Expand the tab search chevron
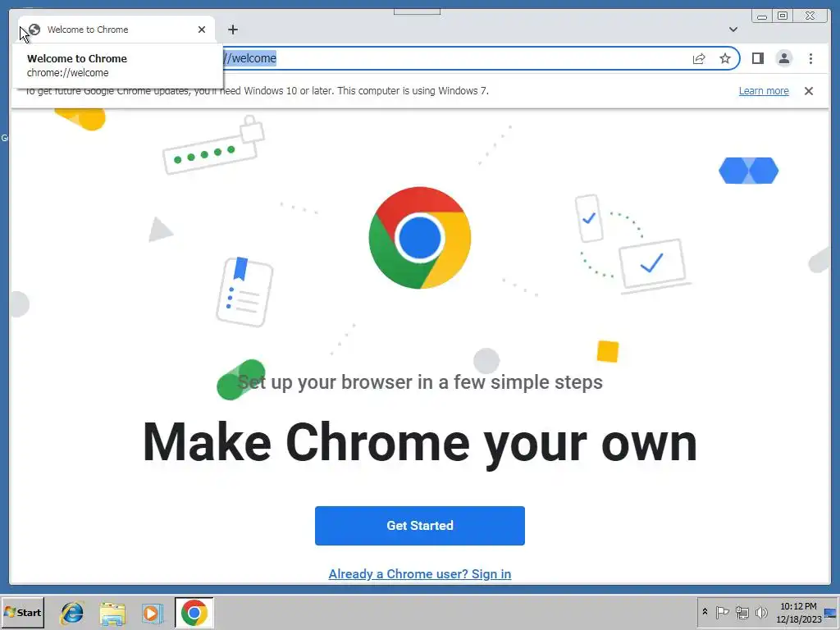The width and height of the screenshot is (840, 630). coord(733,30)
